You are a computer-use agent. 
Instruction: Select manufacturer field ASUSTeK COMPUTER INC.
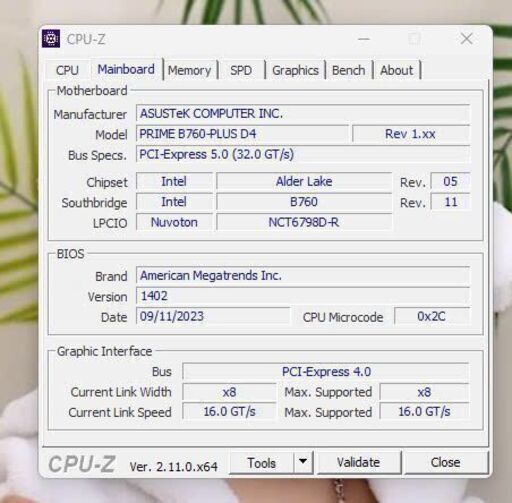[303, 114]
